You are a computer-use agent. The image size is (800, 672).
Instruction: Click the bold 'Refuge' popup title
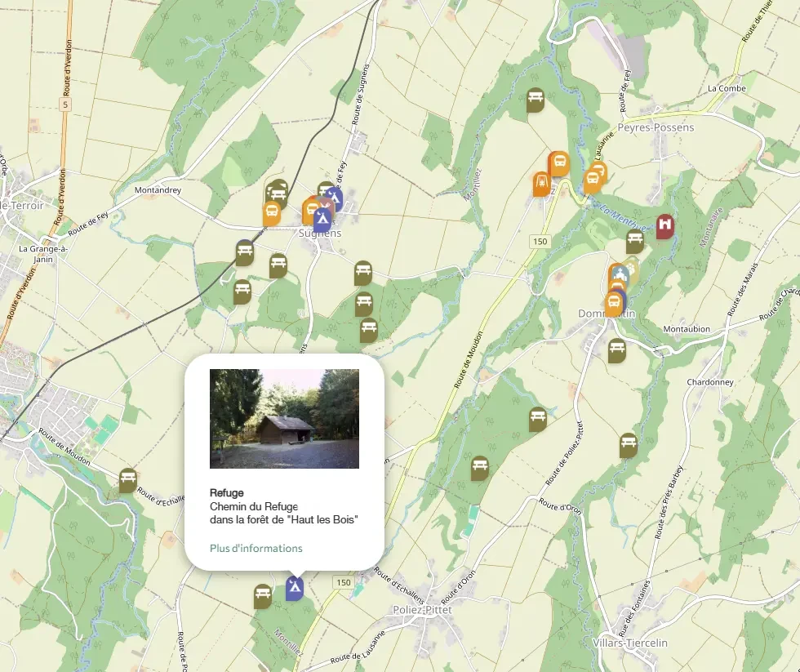pyautogui.click(x=221, y=493)
